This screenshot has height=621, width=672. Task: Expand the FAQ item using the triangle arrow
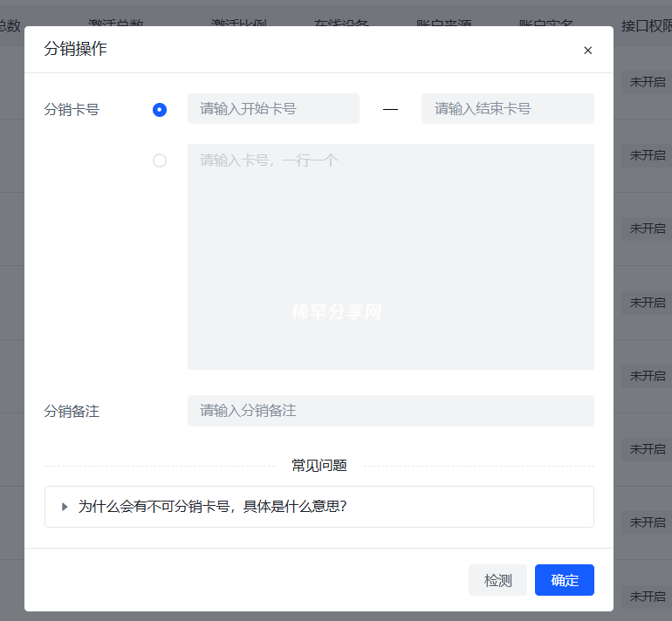click(x=65, y=507)
